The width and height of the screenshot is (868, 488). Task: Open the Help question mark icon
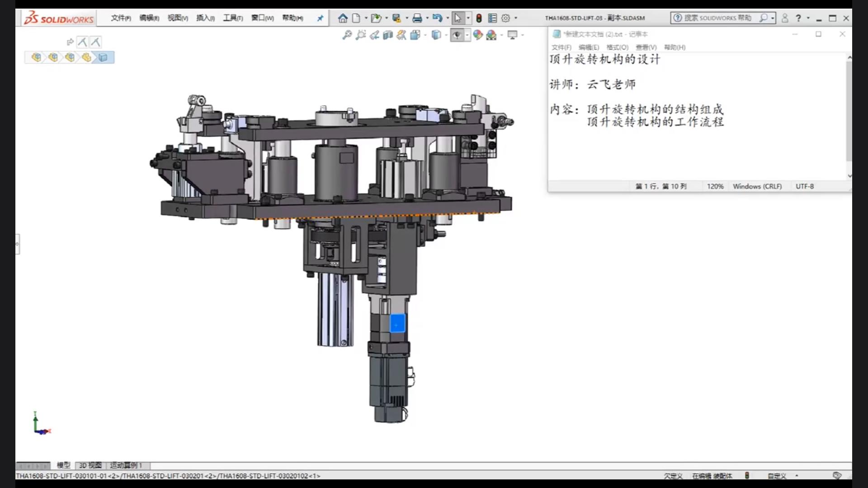tap(798, 18)
